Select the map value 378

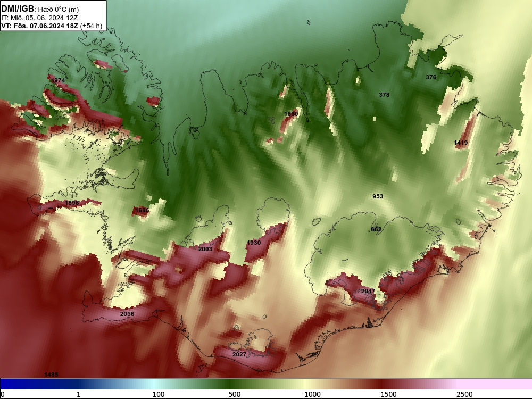click(x=384, y=95)
